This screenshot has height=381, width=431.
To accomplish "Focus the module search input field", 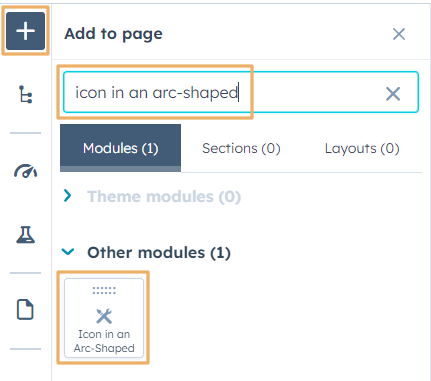I will pyautogui.click(x=241, y=92).
